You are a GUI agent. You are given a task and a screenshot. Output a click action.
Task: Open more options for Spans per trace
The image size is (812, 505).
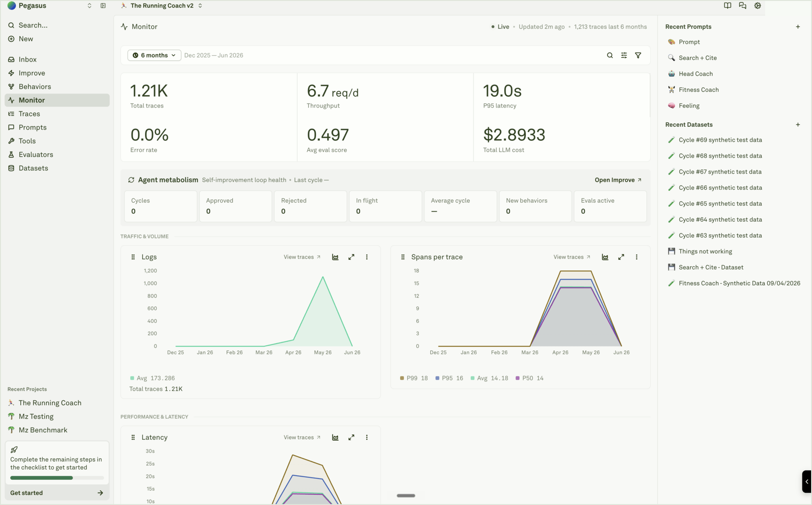pos(636,257)
